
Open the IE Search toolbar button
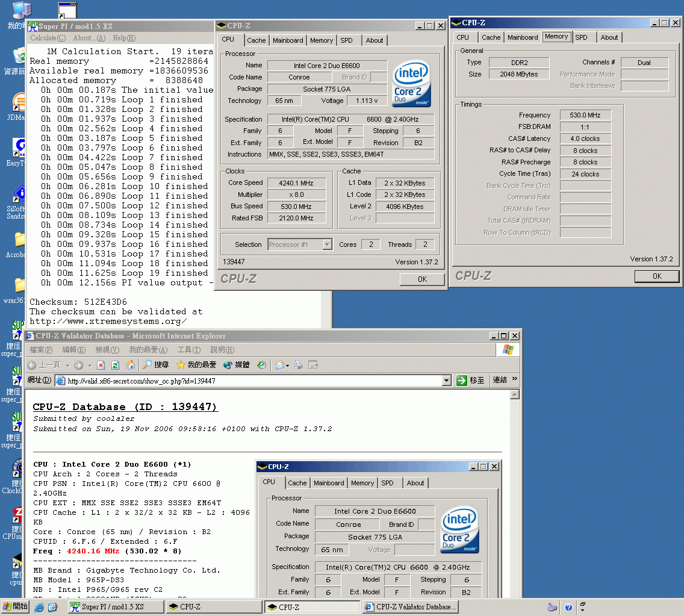[156, 365]
